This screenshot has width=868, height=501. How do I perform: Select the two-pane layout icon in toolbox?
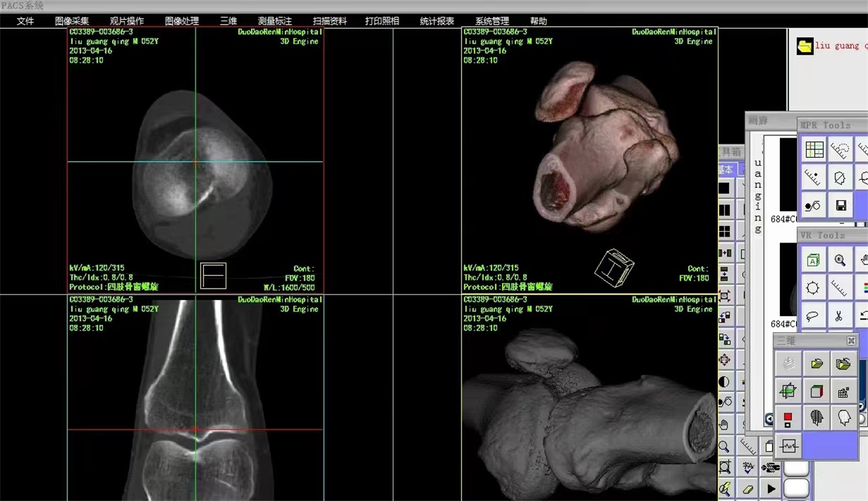724,210
